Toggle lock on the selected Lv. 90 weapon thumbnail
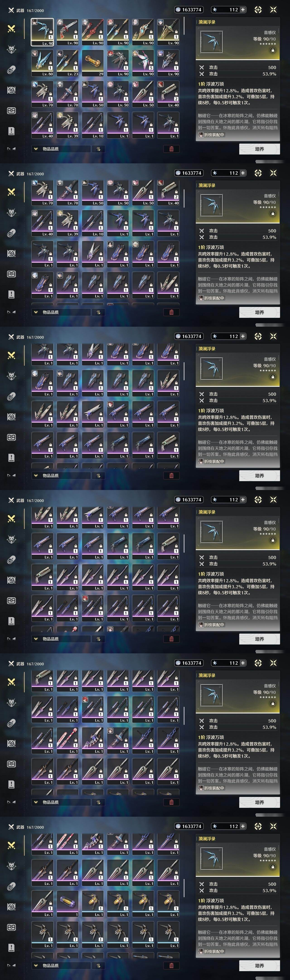Screen dimensions: 290x980 click(x=50, y=32)
